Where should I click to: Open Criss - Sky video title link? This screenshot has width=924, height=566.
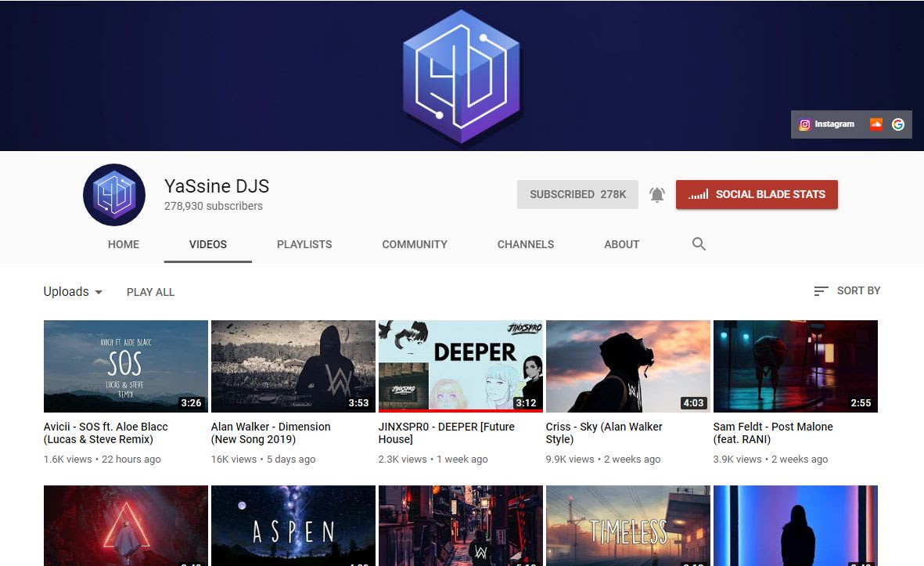[x=604, y=433]
